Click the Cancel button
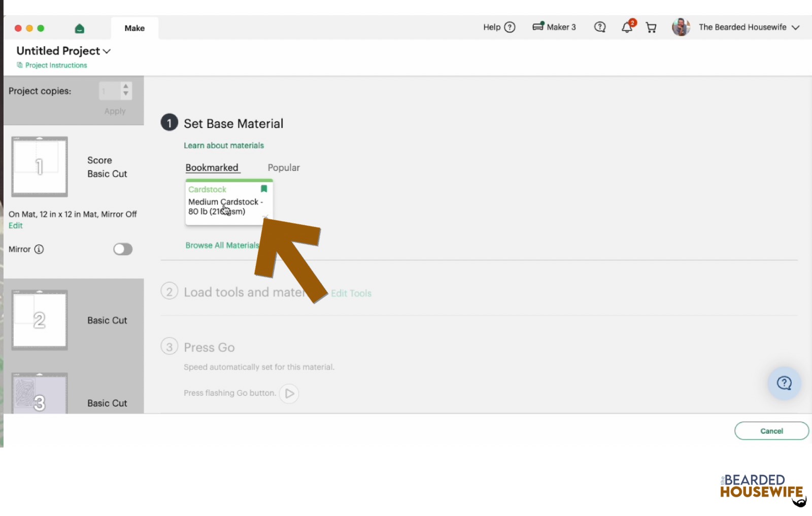The height and width of the screenshot is (516, 812). (x=771, y=431)
